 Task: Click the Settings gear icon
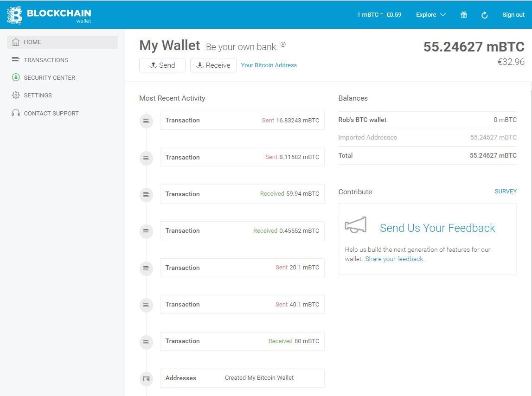[16, 96]
